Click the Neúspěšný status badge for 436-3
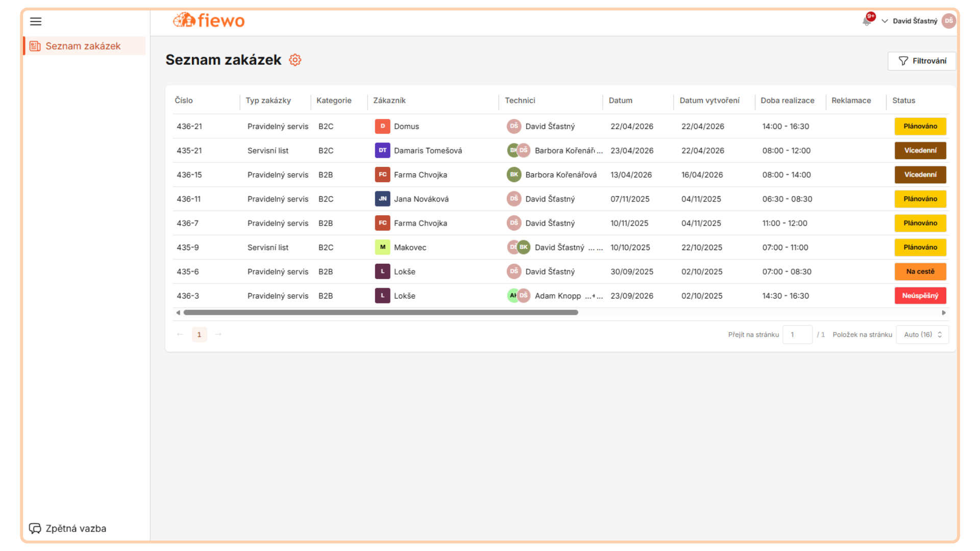980x551 pixels. [x=920, y=296]
